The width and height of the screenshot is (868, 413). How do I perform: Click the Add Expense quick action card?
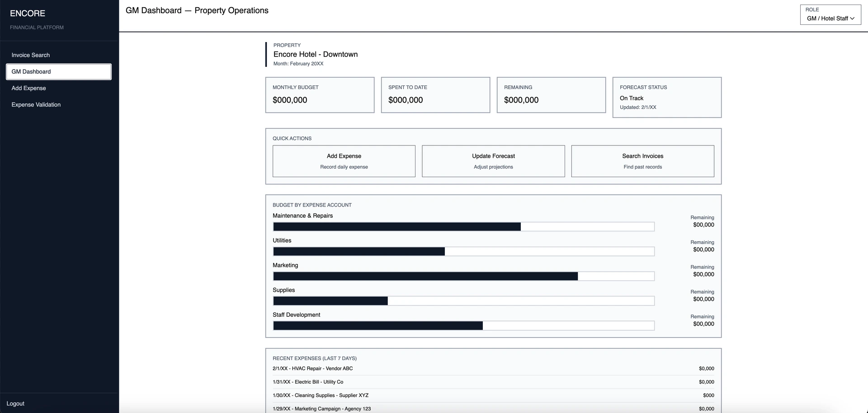coord(344,161)
